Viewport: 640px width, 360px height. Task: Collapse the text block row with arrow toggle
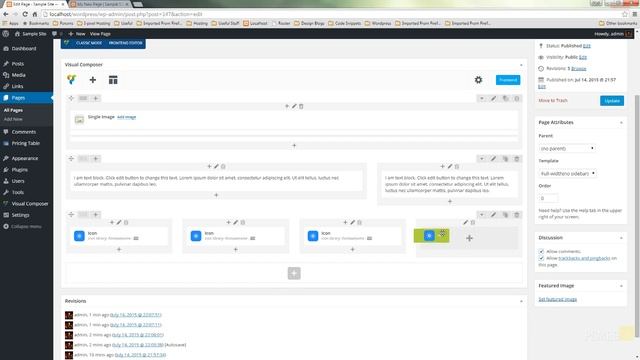coord(482,159)
